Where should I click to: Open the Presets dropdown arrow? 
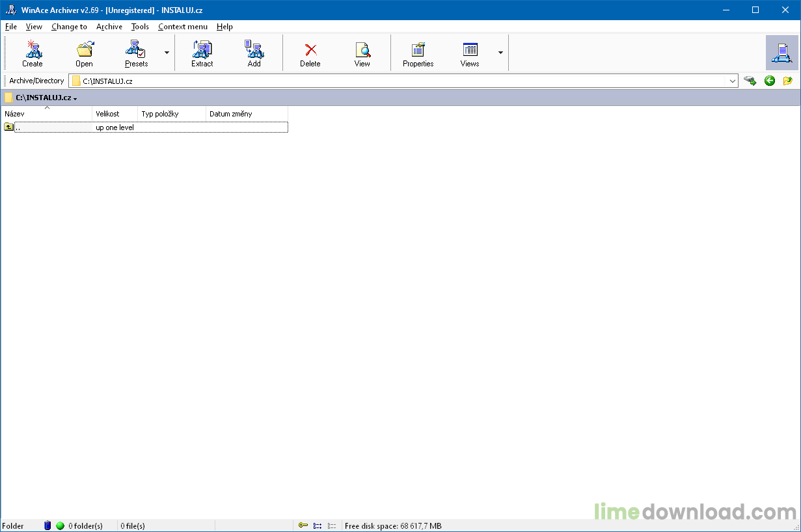click(167, 52)
